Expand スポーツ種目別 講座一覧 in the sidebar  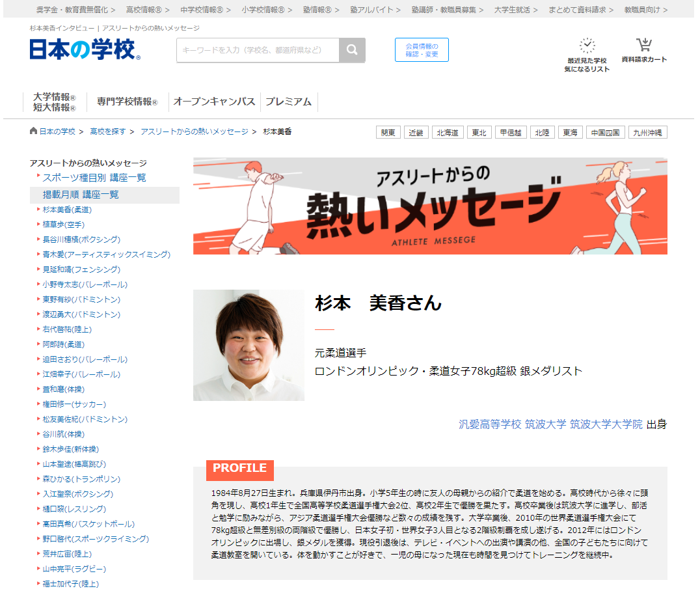click(94, 178)
